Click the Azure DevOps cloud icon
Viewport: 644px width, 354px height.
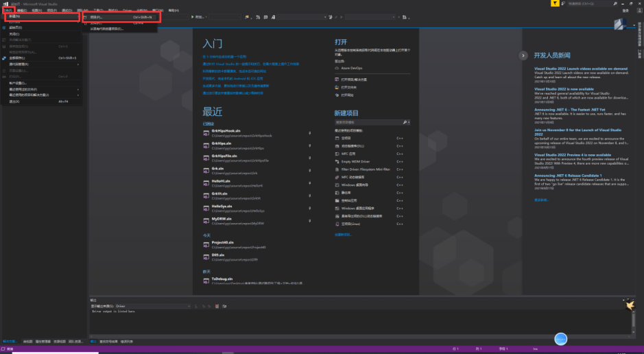[337, 67]
